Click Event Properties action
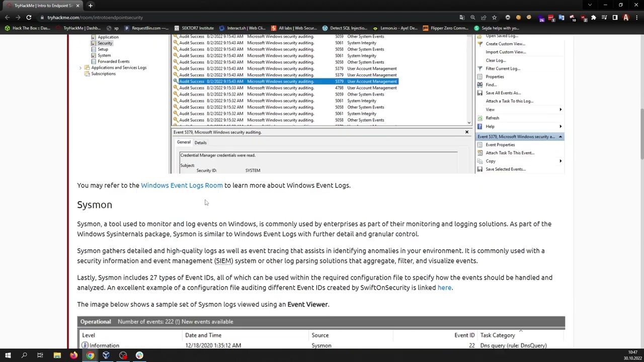This screenshot has width=644, height=362. (500, 145)
